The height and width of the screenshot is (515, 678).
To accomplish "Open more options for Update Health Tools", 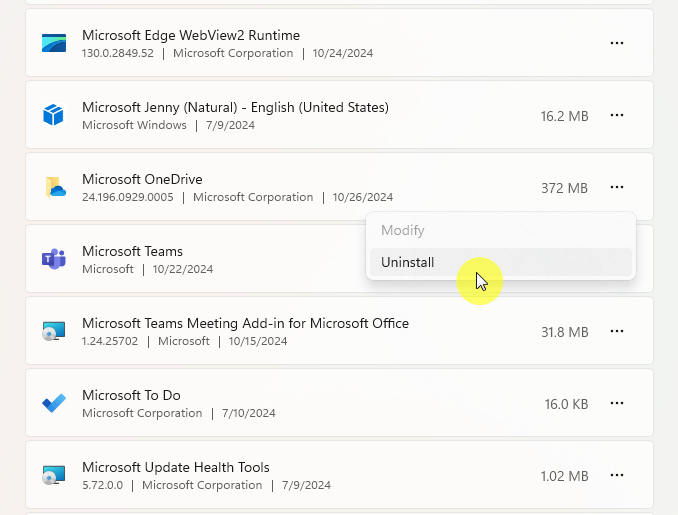I will click(x=617, y=475).
